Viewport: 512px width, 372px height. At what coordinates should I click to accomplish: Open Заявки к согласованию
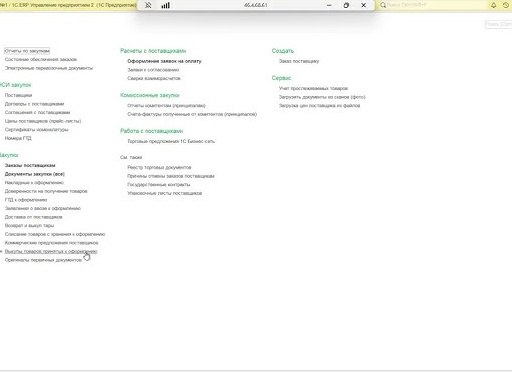click(x=153, y=70)
